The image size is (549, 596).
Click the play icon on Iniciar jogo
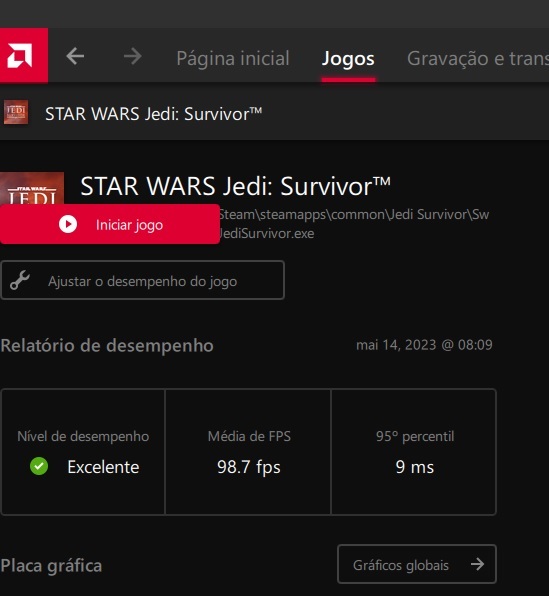pos(68,224)
